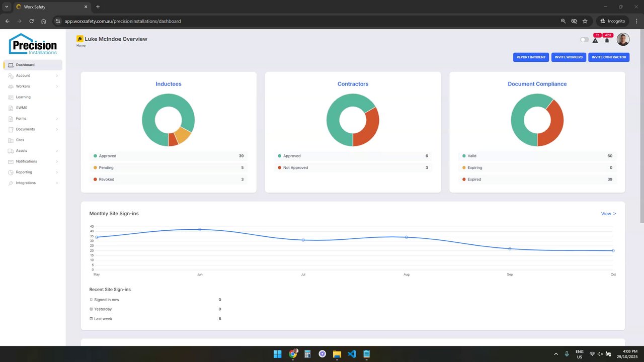This screenshot has height=362, width=644.
Task: Open the warning alerts icon with 12 badge
Action: 595,40
